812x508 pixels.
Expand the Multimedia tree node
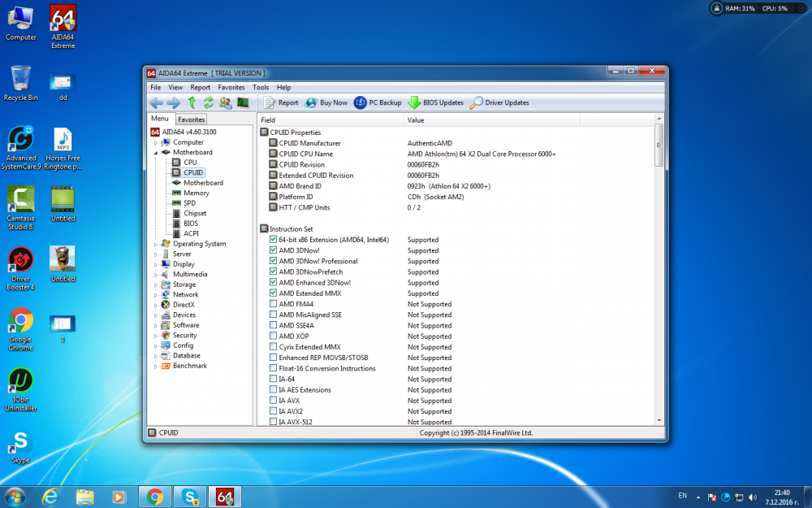(156, 275)
